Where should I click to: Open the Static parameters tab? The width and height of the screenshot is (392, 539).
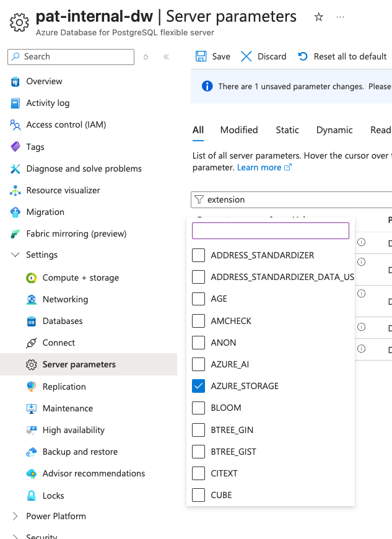287,130
